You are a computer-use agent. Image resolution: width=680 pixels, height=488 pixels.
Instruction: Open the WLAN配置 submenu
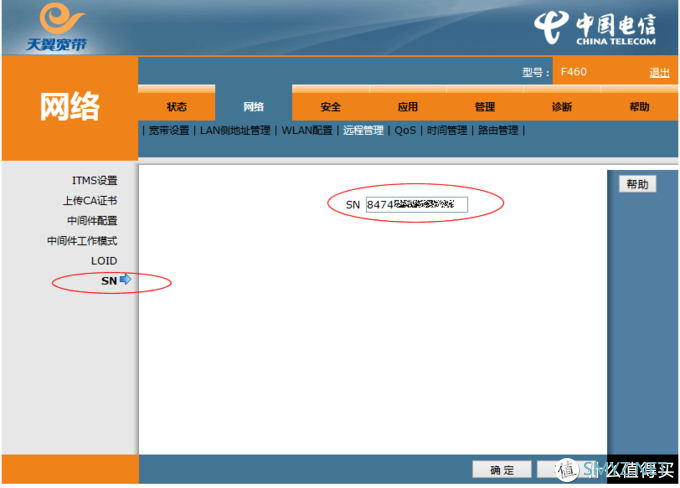point(307,130)
